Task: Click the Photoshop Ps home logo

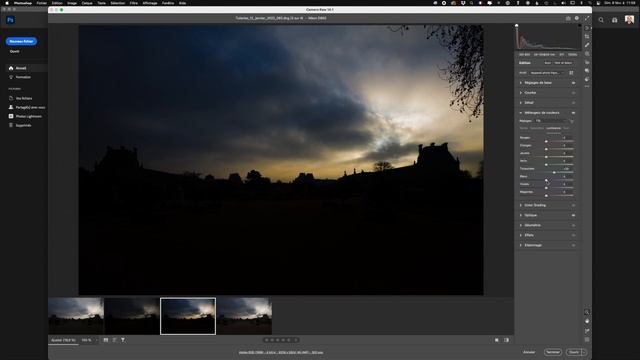Action: pyautogui.click(x=10, y=20)
